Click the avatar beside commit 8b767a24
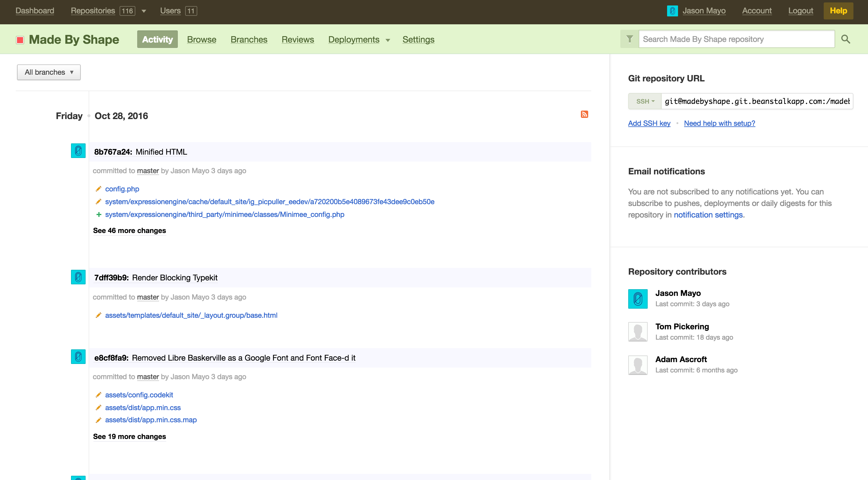868x480 pixels. point(78,151)
